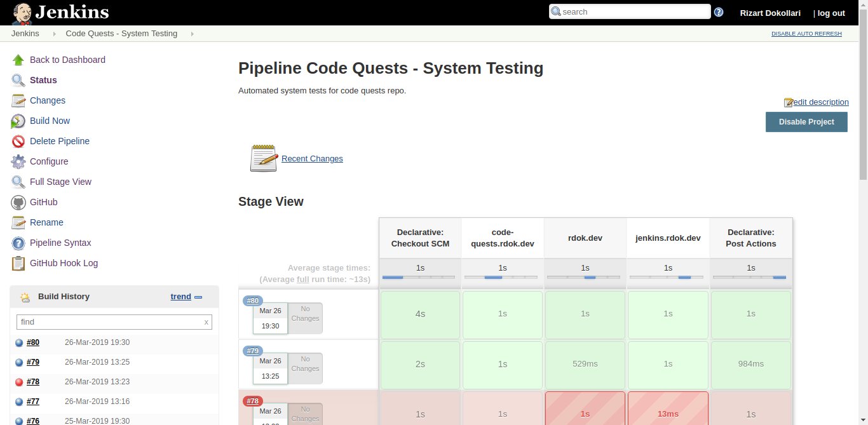Focus the top search box
868x425 pixels.
click(x=630, y=11)
